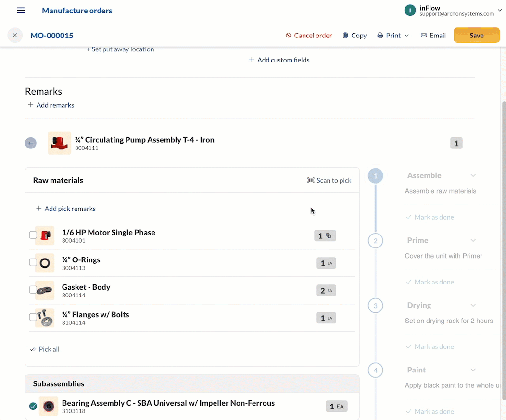Click Set put away location link
506x420 pixels.
click(x=120, y=49)
